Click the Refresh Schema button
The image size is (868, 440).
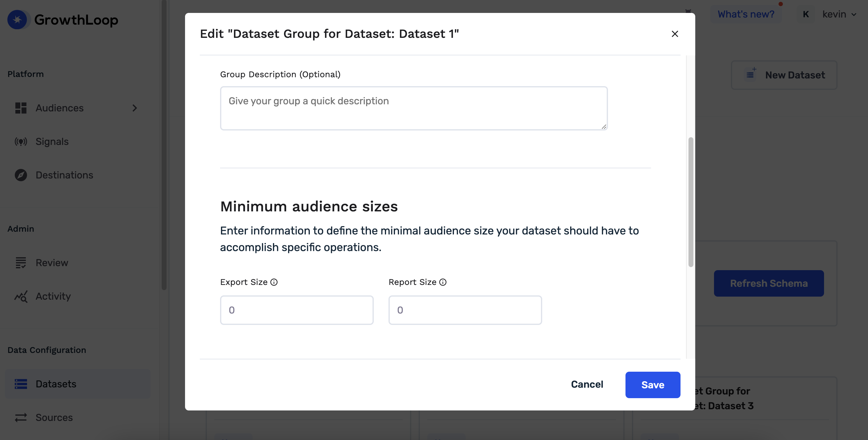tap(769, 283)
